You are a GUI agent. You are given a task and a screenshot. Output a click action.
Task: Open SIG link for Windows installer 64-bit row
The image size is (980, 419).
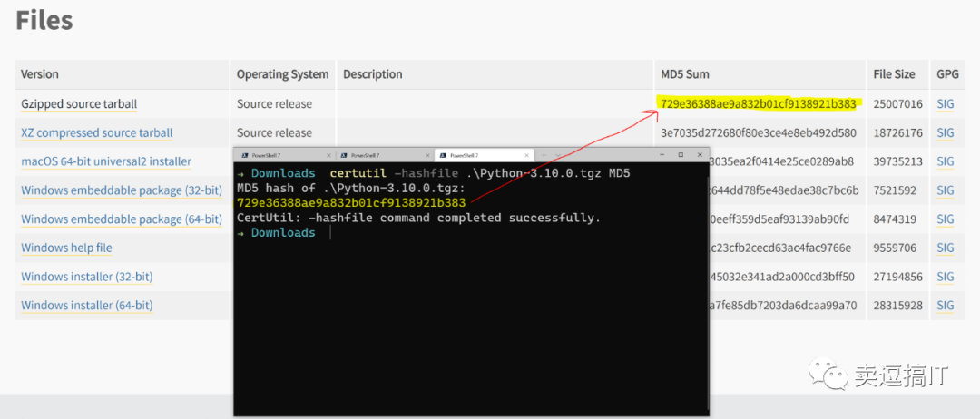946,306
